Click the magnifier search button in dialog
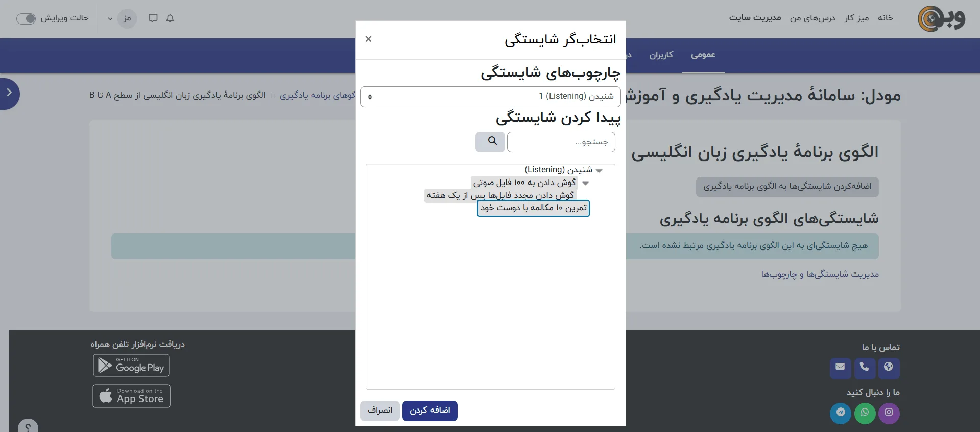The image size is (980, 432). (x=491, y=142)
